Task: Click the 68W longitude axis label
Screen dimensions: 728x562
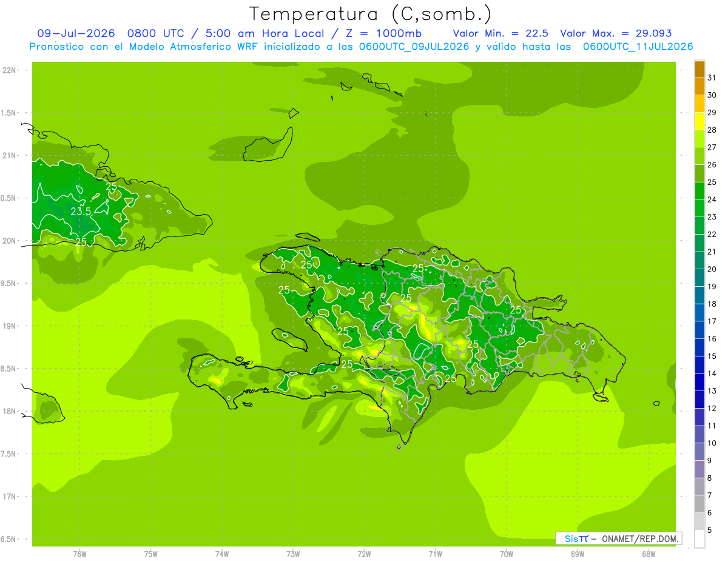Action: pos(649,554)
